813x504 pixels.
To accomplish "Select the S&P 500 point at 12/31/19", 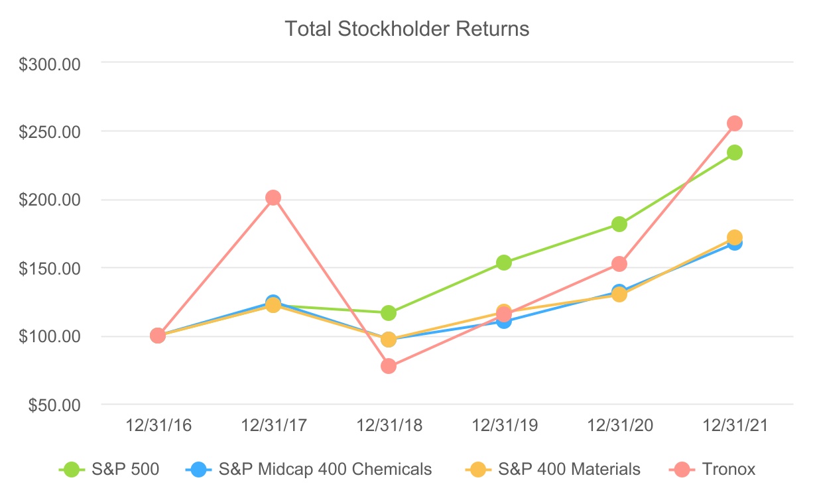I will (x=504, y=263).
